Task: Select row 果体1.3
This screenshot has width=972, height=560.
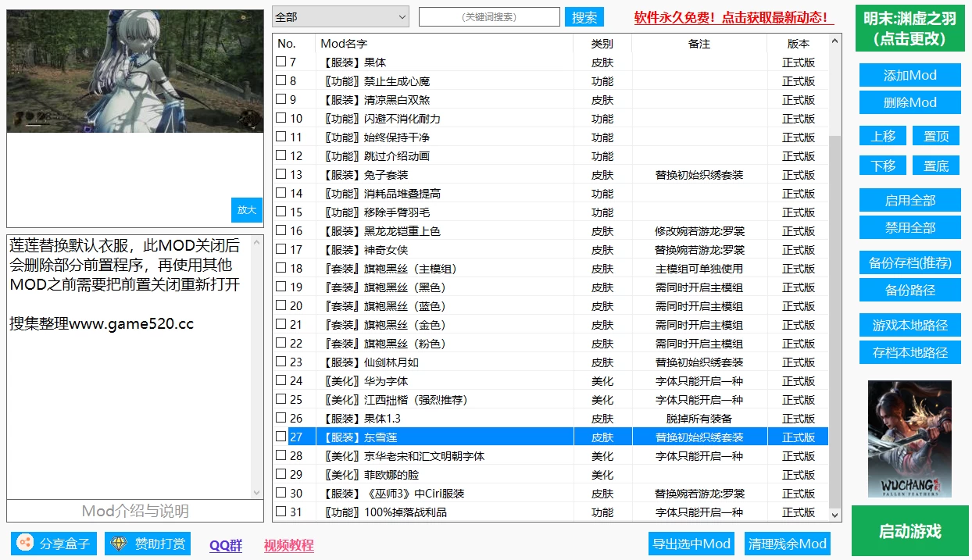Action: tap(551, 418)
